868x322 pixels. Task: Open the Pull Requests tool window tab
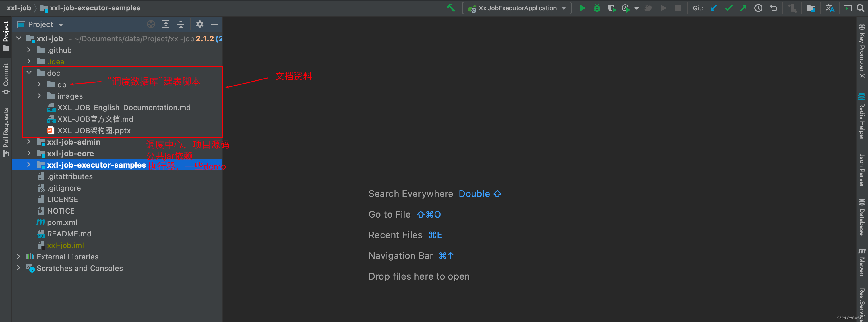6,132
